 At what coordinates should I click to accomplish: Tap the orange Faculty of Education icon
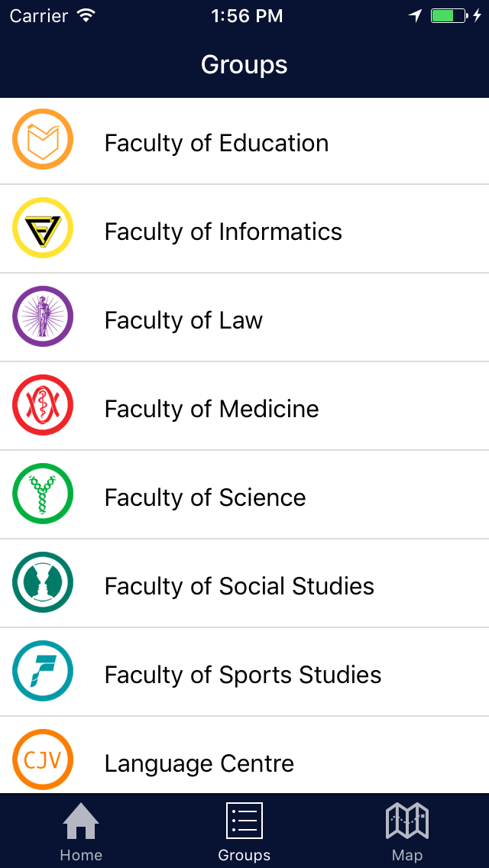click(43, 139)
